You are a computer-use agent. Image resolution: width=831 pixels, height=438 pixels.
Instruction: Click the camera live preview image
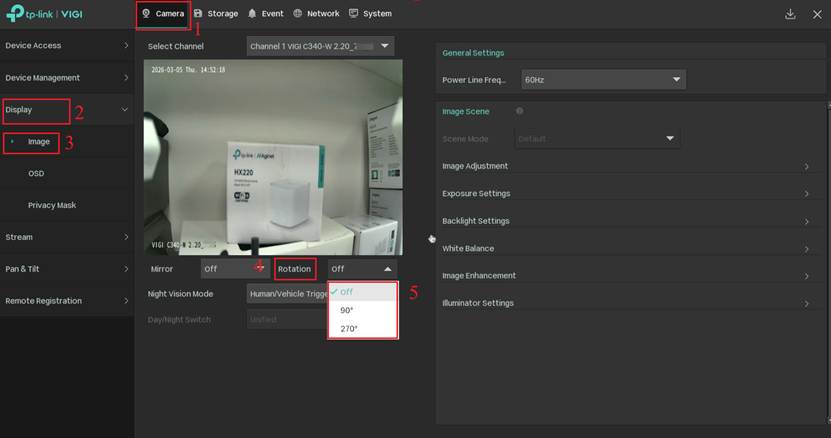(x=273, y=157)
